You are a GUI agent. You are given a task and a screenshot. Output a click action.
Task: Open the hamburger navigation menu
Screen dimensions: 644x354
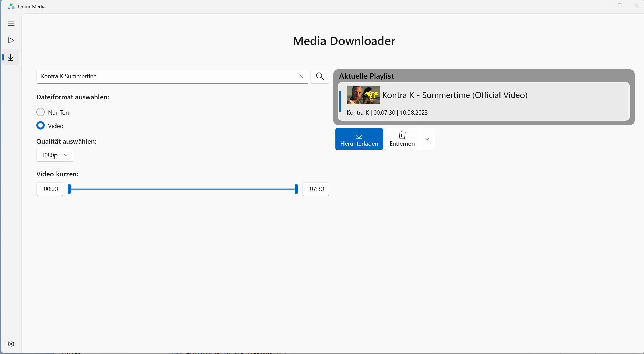[11, 24]
